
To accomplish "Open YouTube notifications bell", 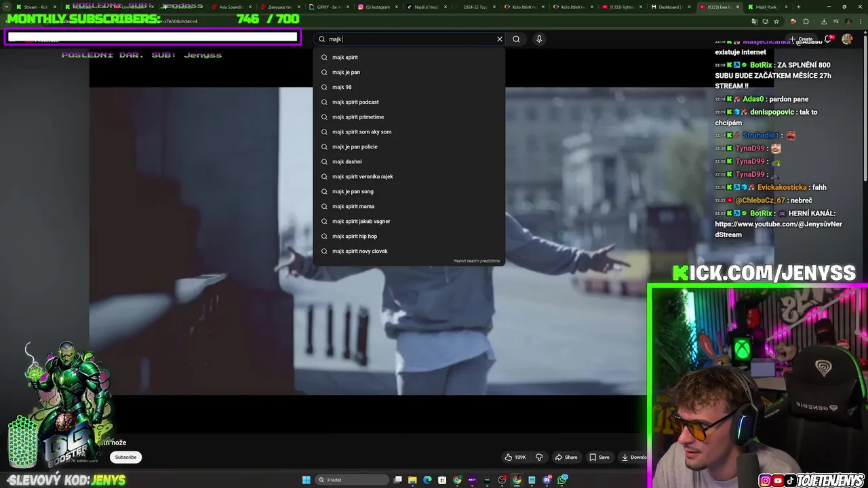I will 828,39.
